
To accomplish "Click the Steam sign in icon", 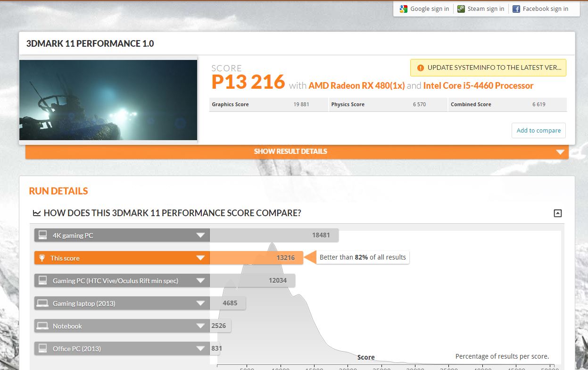I will [461, 8].
